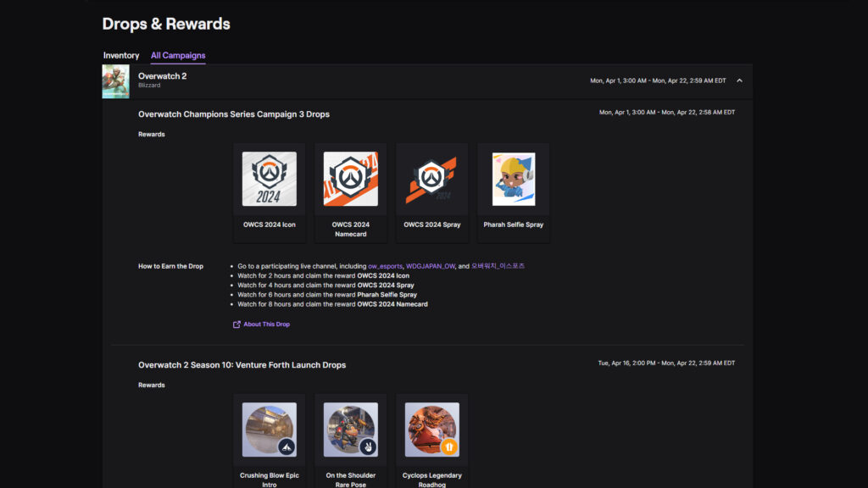
Task: Click the external-link icon beside About This Drop
Action: [x=236, y=324]
